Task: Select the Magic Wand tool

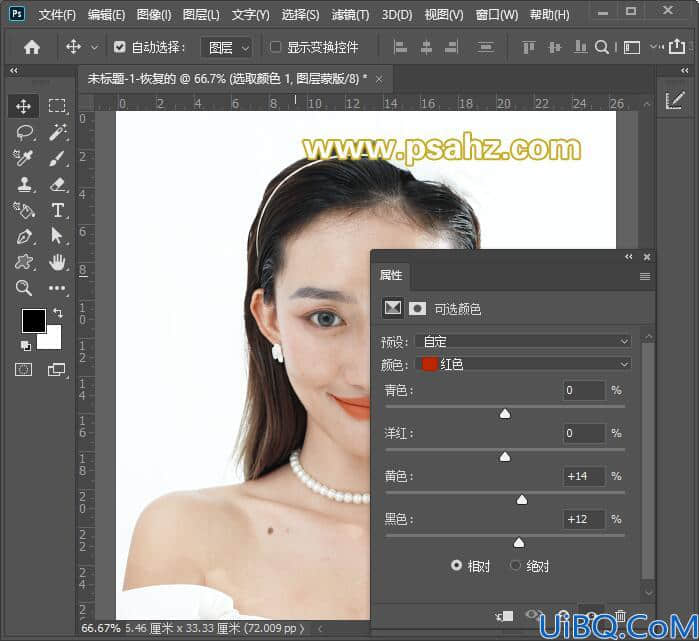Action: click(58, 132)
